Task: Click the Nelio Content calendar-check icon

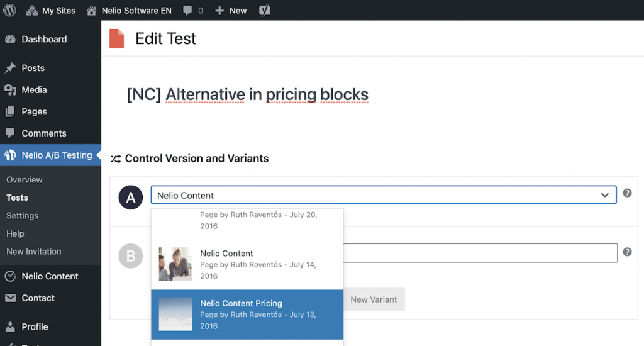Action: (10, 276)
